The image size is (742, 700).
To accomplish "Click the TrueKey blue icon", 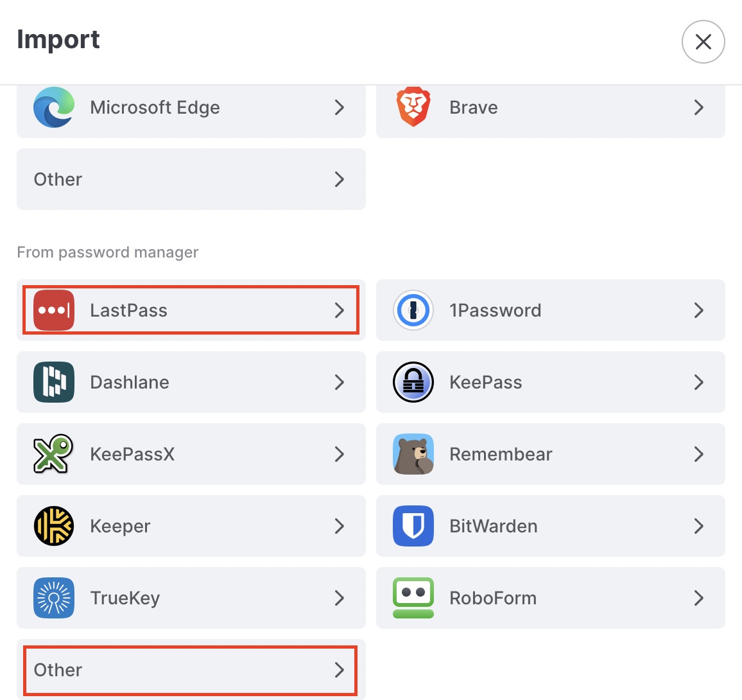I will pyautogui.click(x=54, y=598).
